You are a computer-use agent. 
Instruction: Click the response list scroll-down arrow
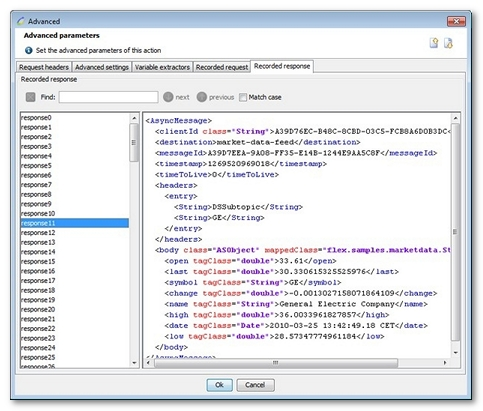(x=134, y=363)
